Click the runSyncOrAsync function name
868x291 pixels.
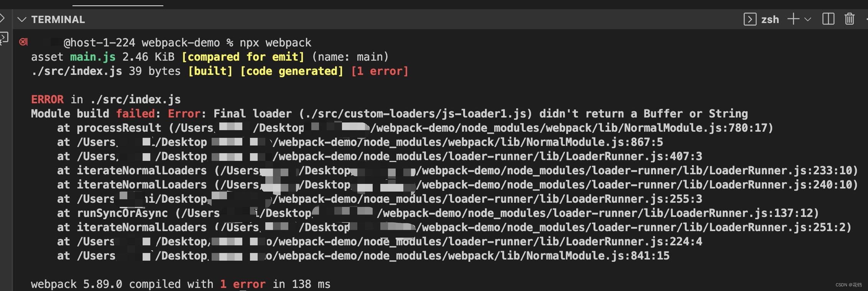(x=122, y=213)
